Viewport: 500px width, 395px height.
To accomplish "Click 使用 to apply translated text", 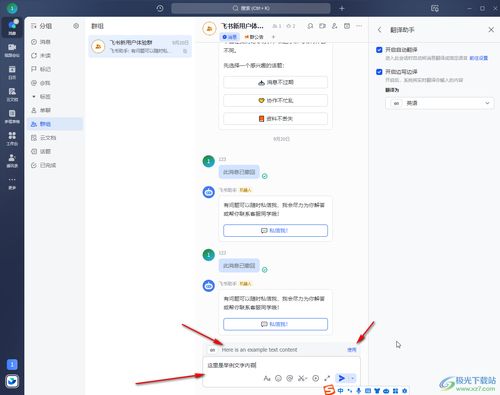I will (352, 350).
